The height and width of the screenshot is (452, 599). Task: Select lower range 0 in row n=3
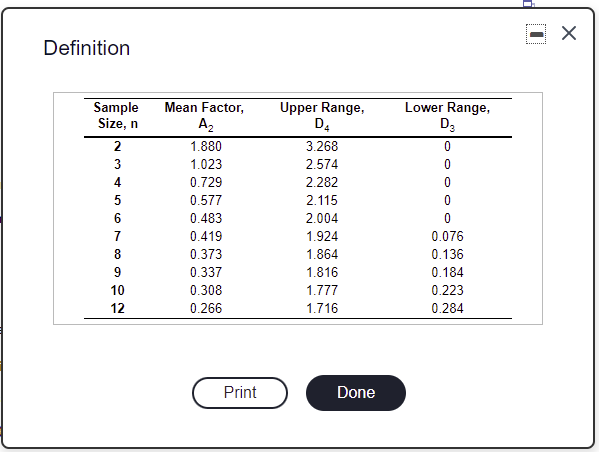tap(447, 164)
